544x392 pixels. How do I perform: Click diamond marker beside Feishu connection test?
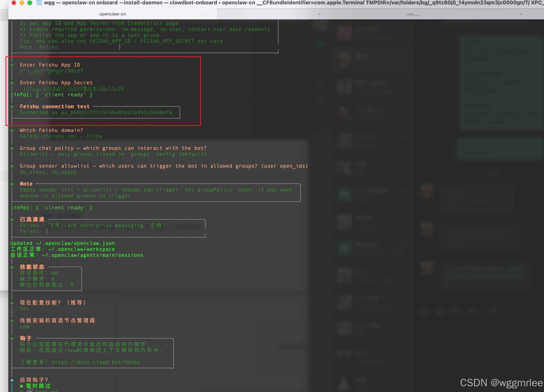pos(12,107)
